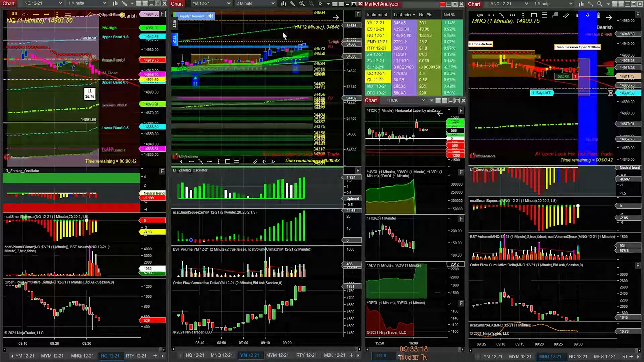Click F button on ^DECL panel
The height and width of the screenshot is (362, 644).
click(461, 303)
